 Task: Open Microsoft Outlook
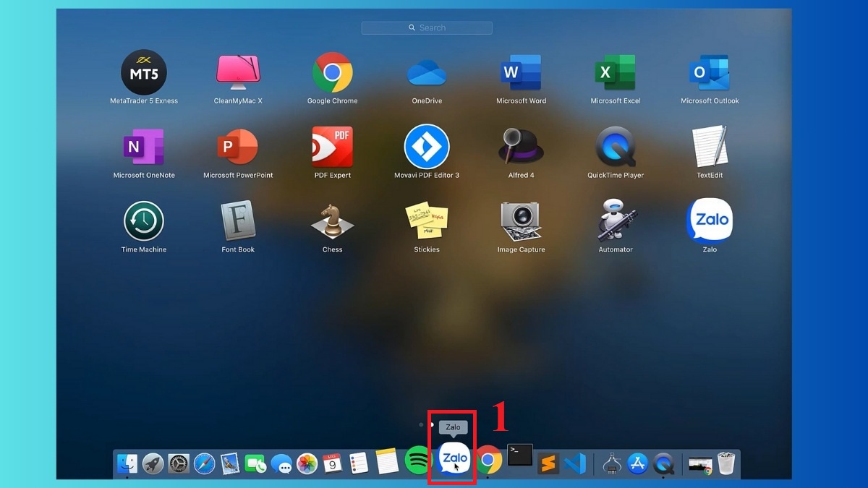click(x=710, y=72)
